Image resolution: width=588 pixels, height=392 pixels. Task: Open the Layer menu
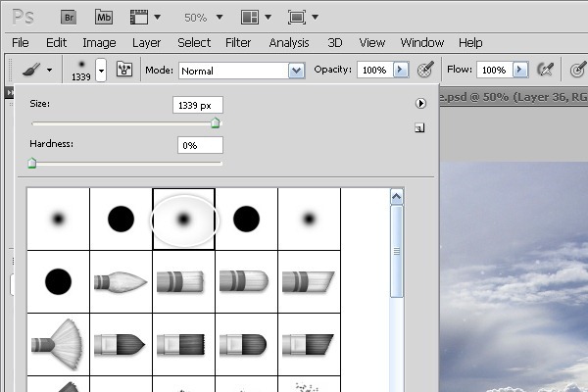click(x=146, y=43)
